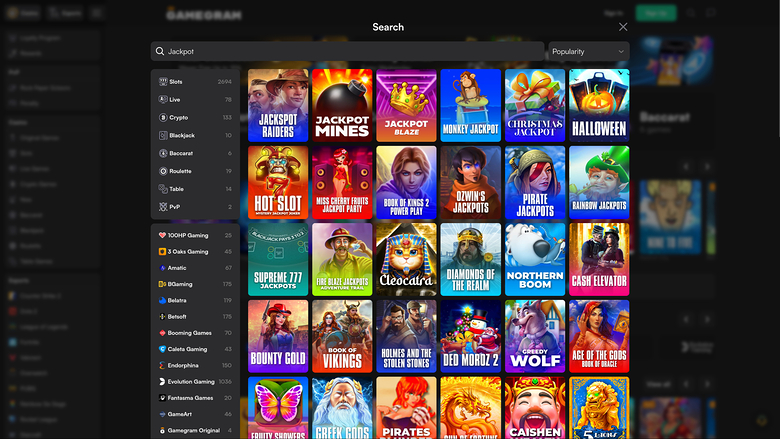Select provider 3 Oaks Gaming
The width and height of the screenshot is (780, 439).
[x=195, y=252]
